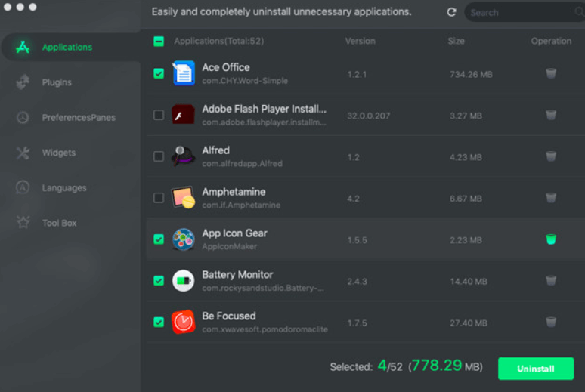Image resolution: width=585 pixels, height=392 pixels.
Task: Click the trash icon for Be Focused
Action: tap(551, 322)
